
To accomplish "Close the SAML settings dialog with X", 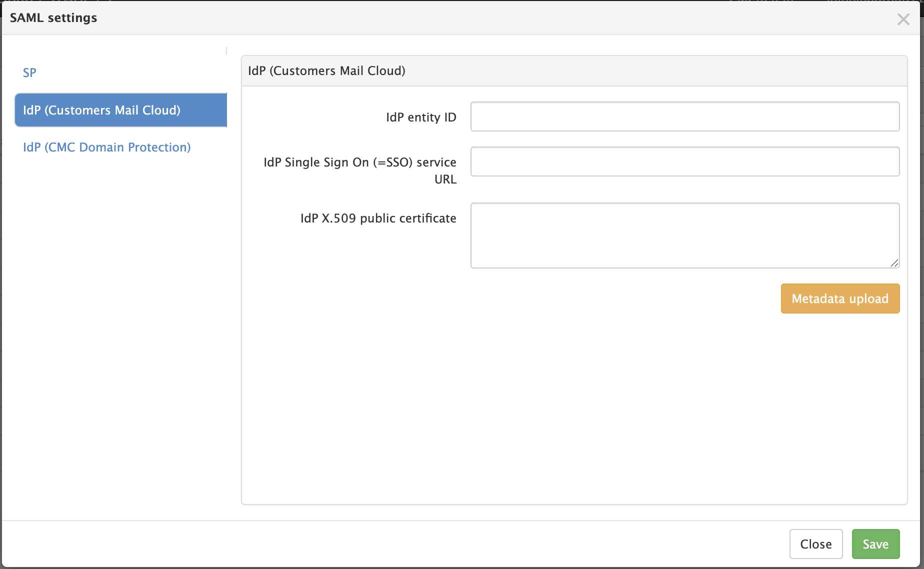I will [903, 19].
